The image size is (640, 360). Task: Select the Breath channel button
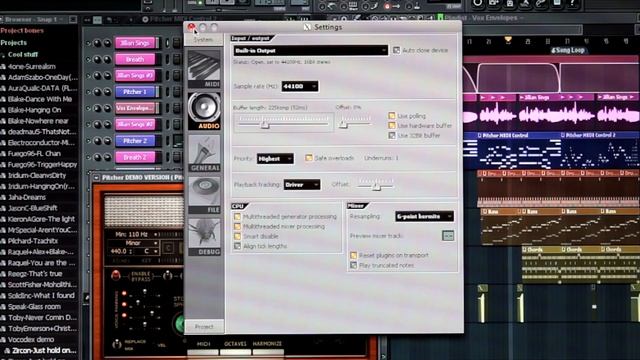pyautogui.click(x=135, y=59)
